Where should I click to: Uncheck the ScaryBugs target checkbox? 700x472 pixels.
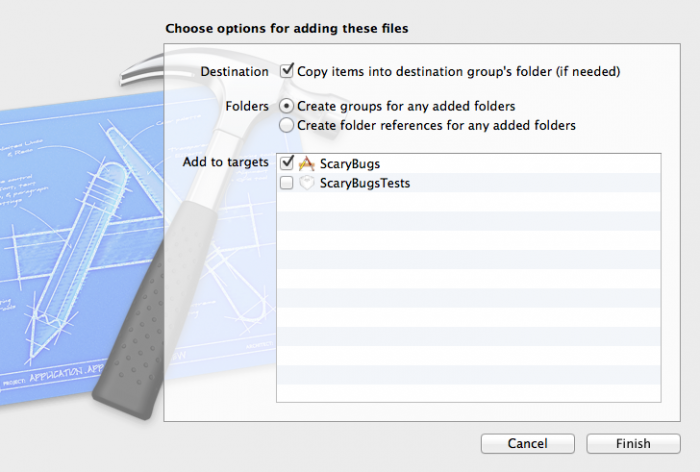(x=287, y=163)
